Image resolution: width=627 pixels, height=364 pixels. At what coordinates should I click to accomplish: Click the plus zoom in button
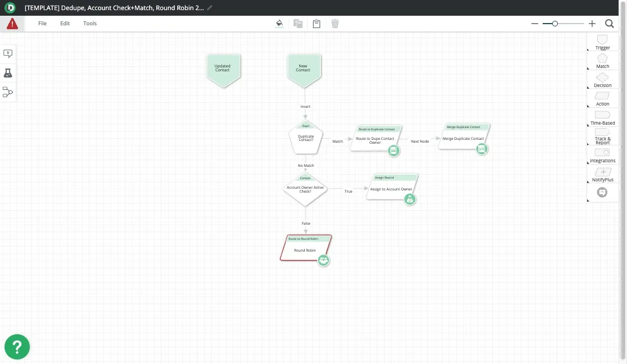[592, 24]
